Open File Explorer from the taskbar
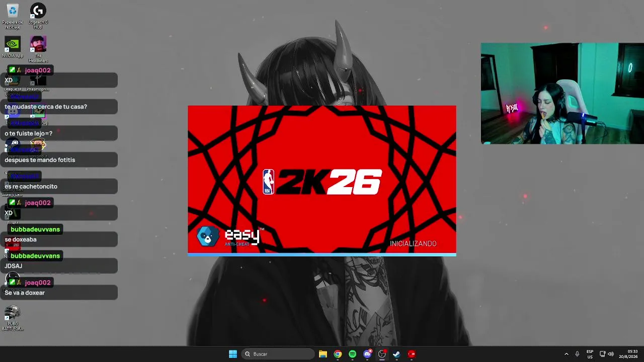 323,354
